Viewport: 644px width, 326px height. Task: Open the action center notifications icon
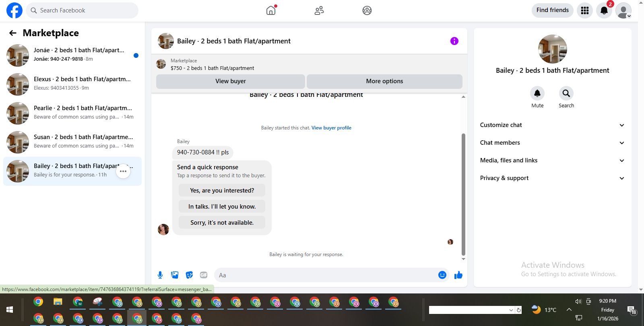[632, 310]
